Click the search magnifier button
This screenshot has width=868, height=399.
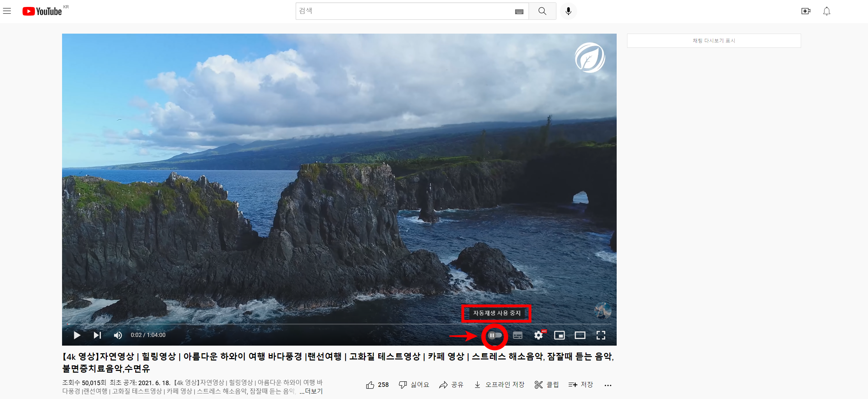click(542, 11)
